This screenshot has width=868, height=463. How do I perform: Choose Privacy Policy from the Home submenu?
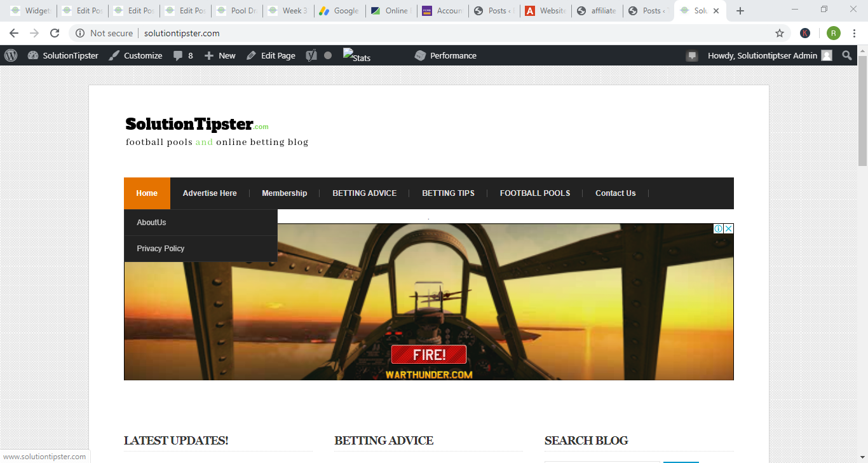tap(201, 249)
